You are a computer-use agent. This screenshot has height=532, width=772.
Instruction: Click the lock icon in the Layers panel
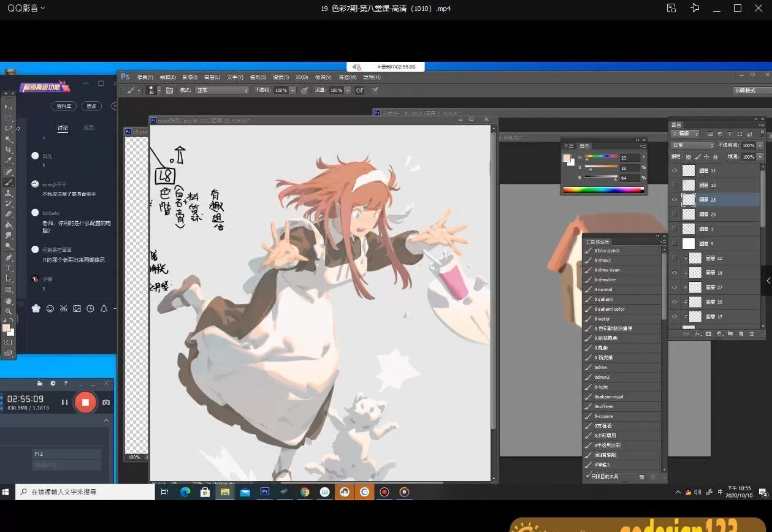716,157
